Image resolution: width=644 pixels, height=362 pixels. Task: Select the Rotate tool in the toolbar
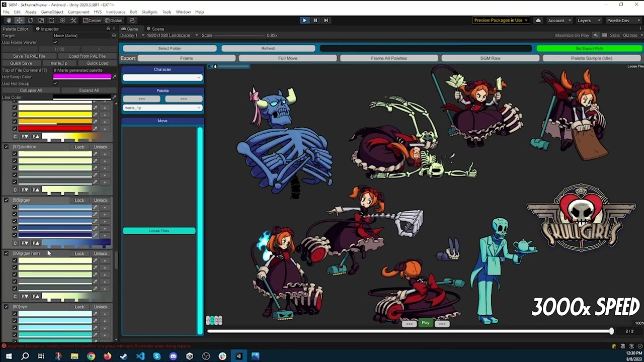[30, 21]
